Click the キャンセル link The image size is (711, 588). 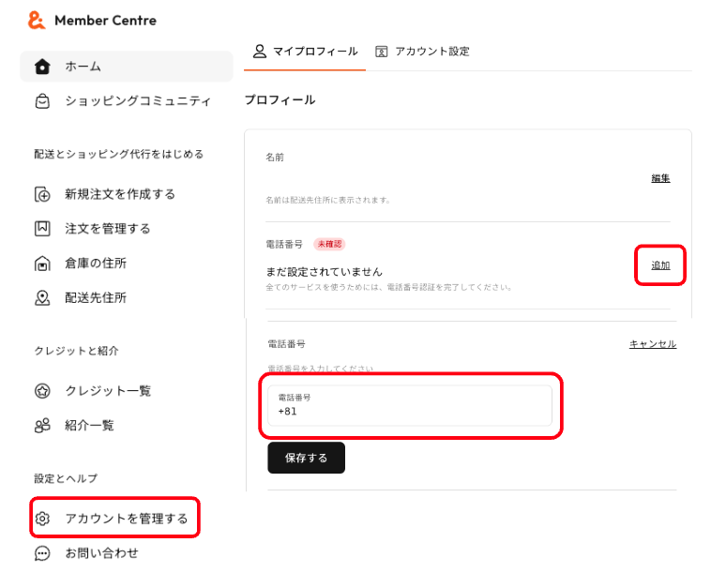click(x=653, y=344)
